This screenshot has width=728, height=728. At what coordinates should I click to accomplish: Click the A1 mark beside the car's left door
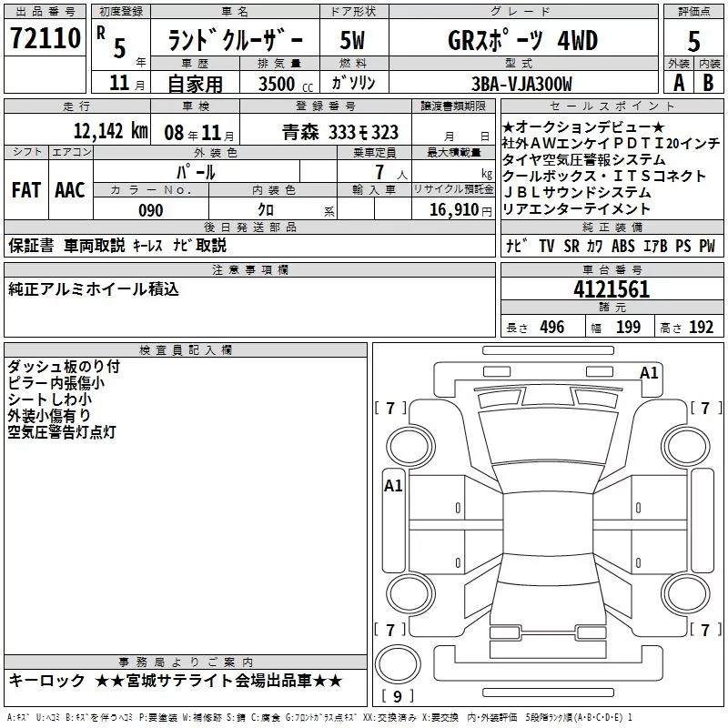(393, 486)
